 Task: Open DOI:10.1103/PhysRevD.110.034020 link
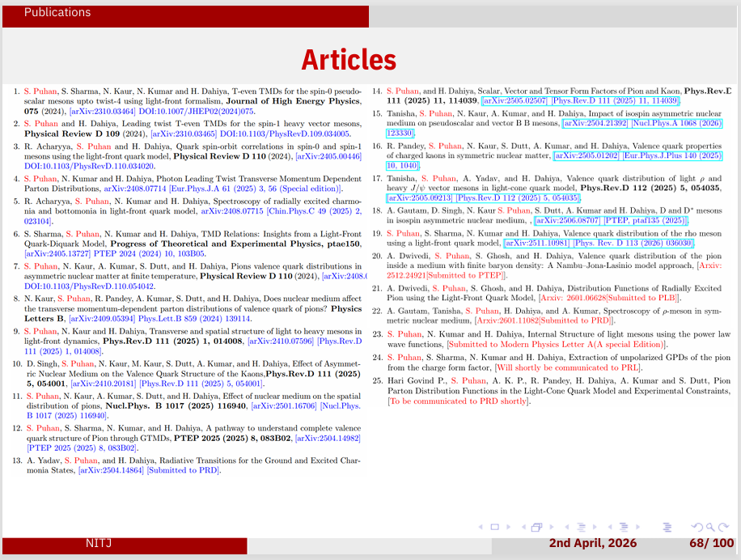coord(89,166)
